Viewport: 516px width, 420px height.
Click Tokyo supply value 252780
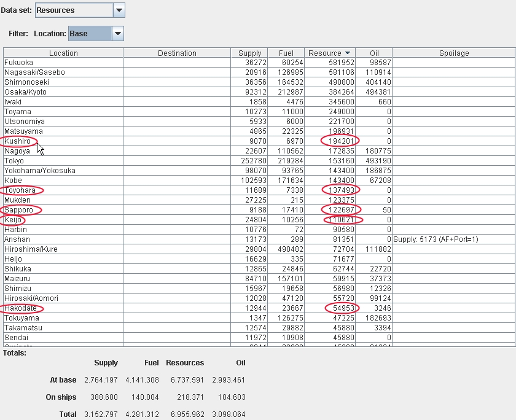pyautogui.click(x=253, y=161)
